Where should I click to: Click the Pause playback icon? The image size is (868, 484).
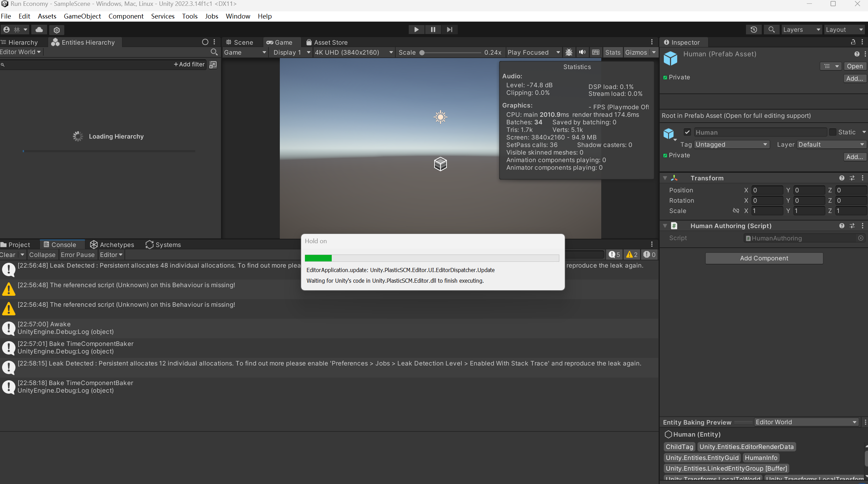pyautogui.click(x=433, y=30)
